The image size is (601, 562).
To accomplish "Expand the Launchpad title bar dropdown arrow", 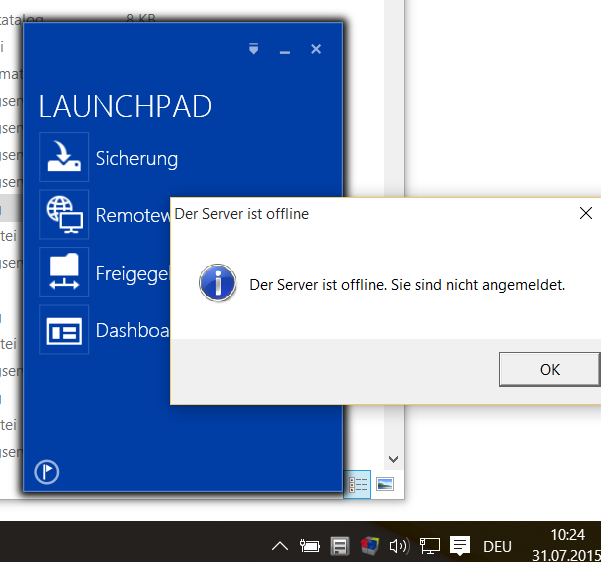I will point(254,48).
